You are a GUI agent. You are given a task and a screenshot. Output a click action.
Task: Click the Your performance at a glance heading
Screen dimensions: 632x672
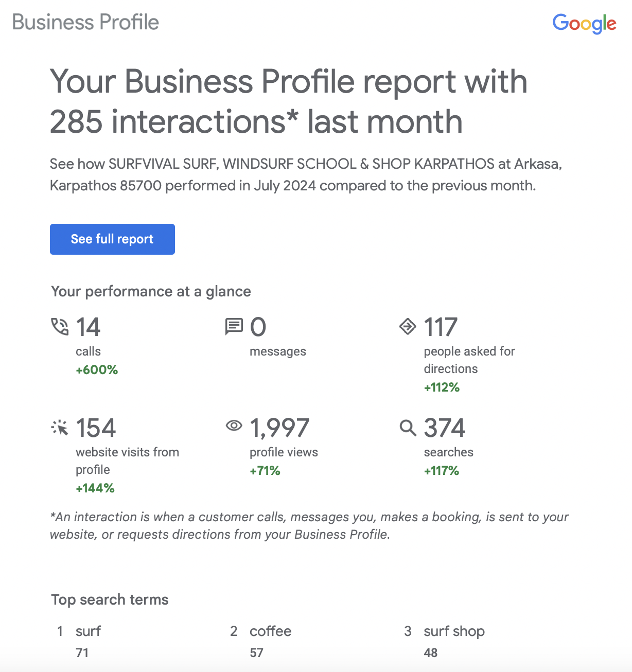[151, 292]
